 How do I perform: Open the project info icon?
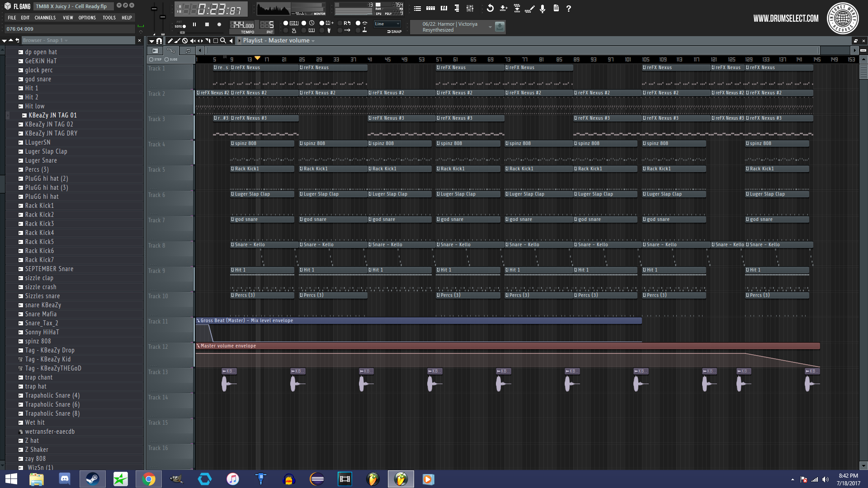556,8
